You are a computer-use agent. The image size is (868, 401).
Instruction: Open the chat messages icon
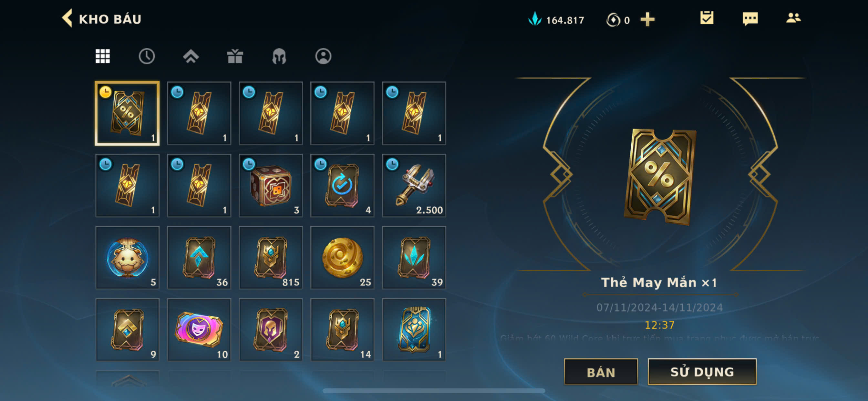[x=750, y=19]
